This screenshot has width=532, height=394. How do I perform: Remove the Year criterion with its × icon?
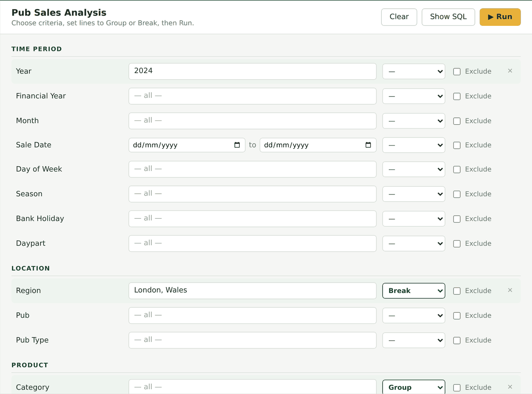point(510,71)
